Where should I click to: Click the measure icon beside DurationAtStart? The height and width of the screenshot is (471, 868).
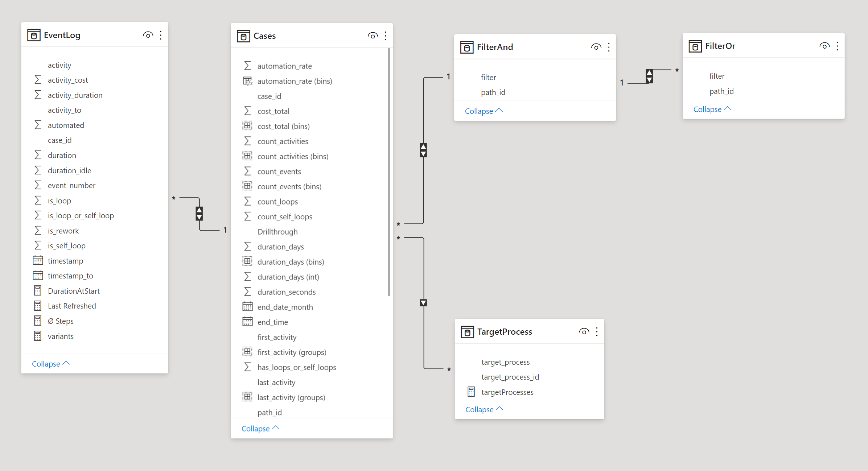coord(38,291)
